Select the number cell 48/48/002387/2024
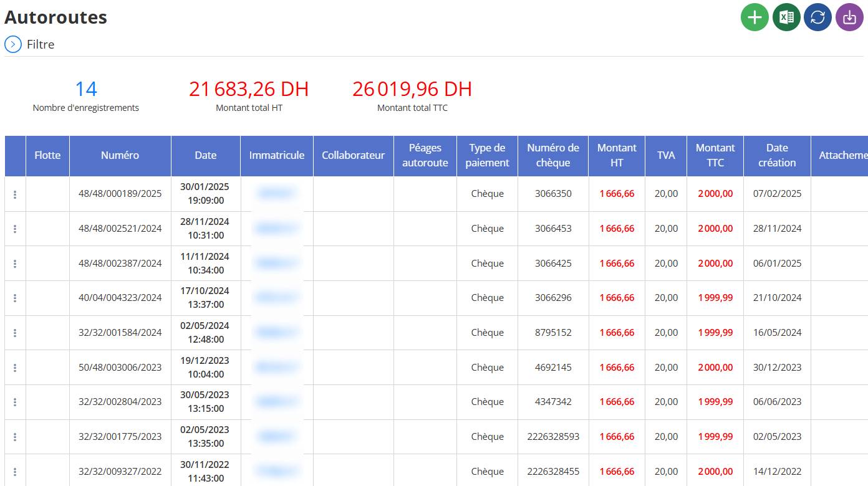 [x=120, y=264]
